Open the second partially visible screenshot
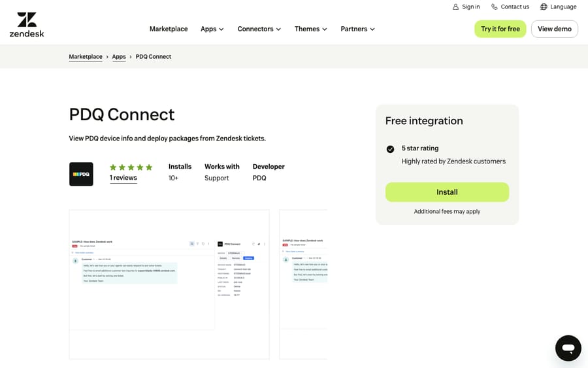The width and height of the screenshot is (588, 368). (303, 284)
